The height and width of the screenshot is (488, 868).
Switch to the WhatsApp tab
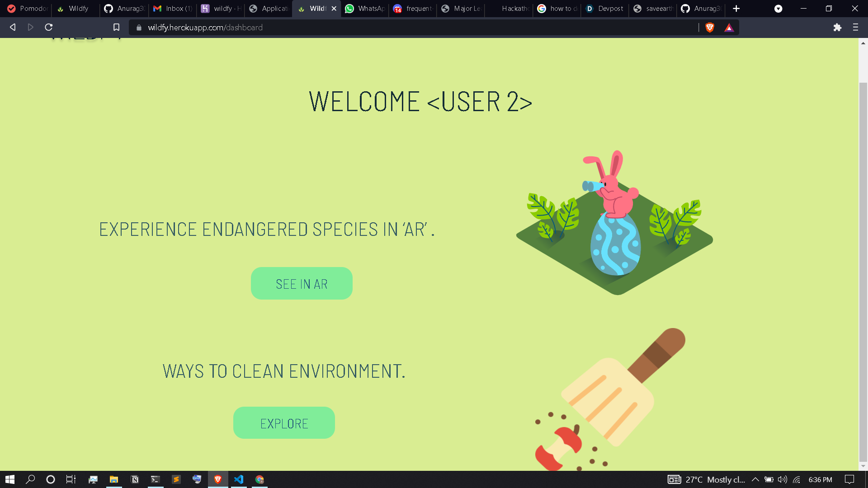coord(365,9)
